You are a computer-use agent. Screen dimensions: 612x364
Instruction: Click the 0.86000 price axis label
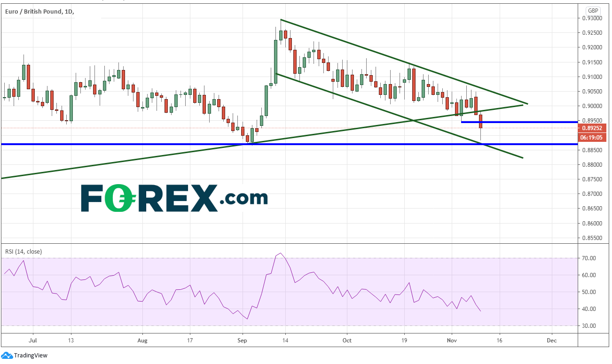click(591, 224)
